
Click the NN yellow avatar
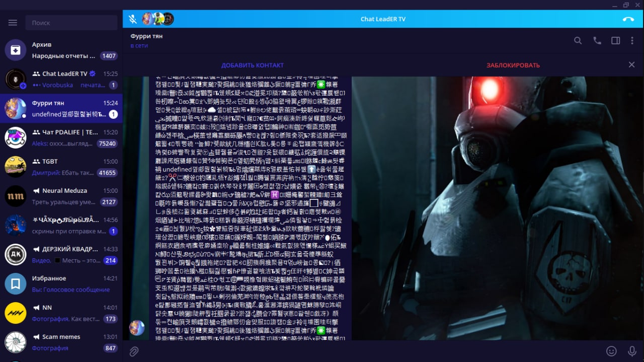[x=16, y=313]
